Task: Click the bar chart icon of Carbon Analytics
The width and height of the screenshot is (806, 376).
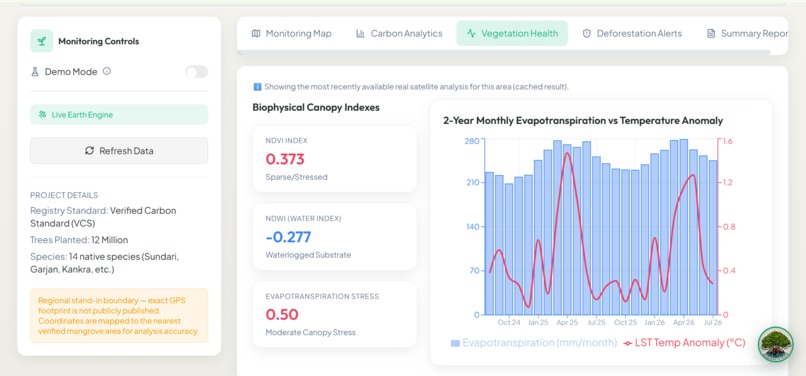Action: pyautogui.click(x=360, y=33)
